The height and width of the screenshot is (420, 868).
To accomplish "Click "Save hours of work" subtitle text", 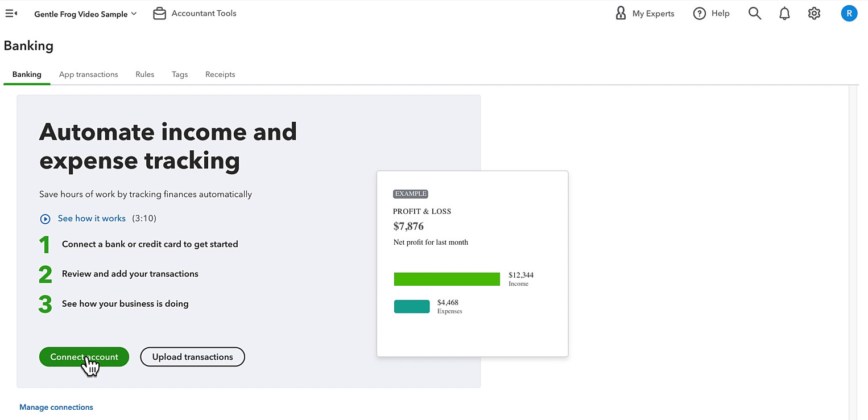I will coord(146,195).
